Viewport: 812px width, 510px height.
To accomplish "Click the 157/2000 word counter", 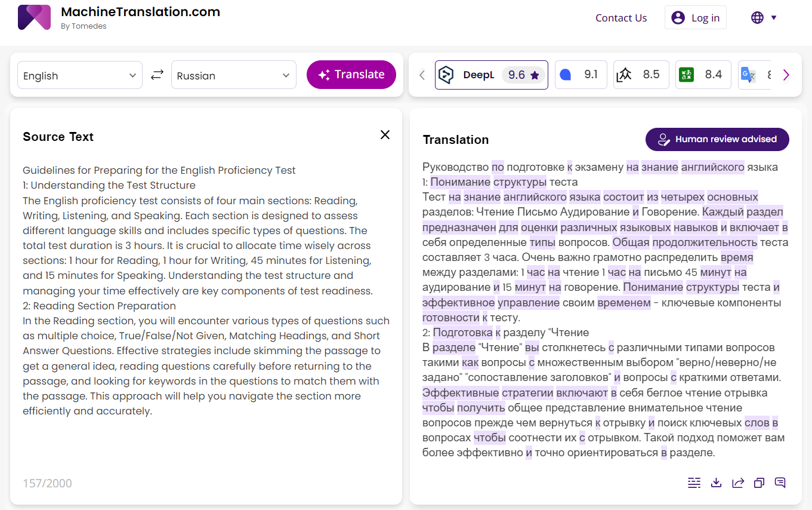I will 47,483.
